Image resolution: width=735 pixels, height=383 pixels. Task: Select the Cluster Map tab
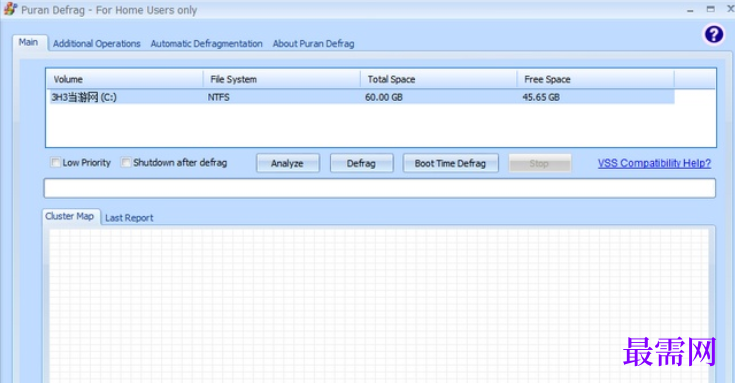point(70,216)
